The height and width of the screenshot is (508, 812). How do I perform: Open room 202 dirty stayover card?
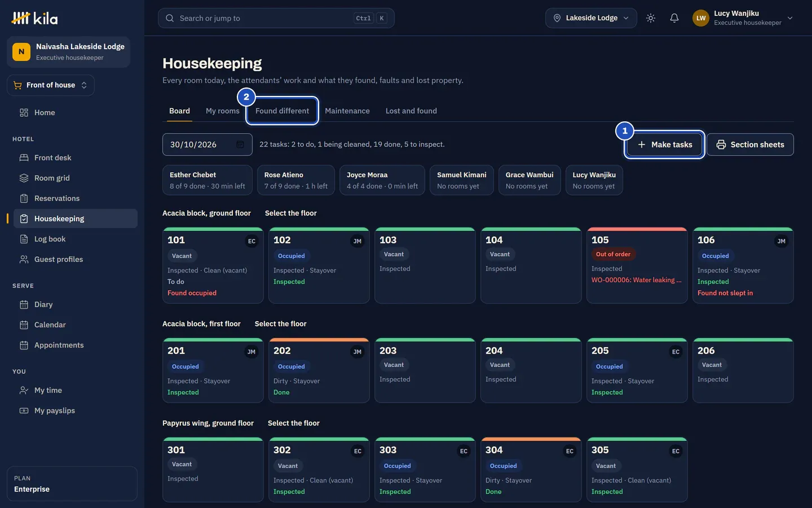pyautogui.click(x=319, y=370)
